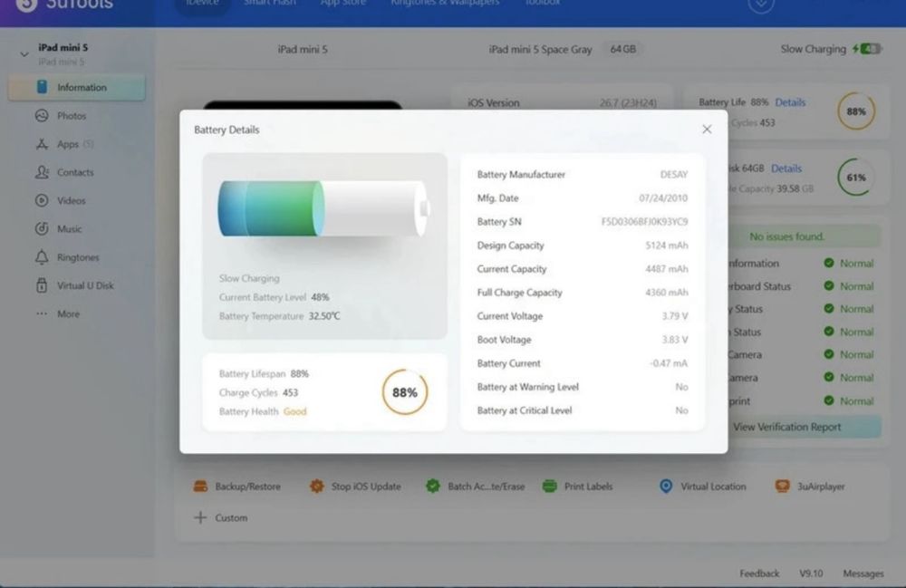Click Current Voltage 3.79 V value
The width and height of the screenshot is (906, 588).
tap(675, 316)
